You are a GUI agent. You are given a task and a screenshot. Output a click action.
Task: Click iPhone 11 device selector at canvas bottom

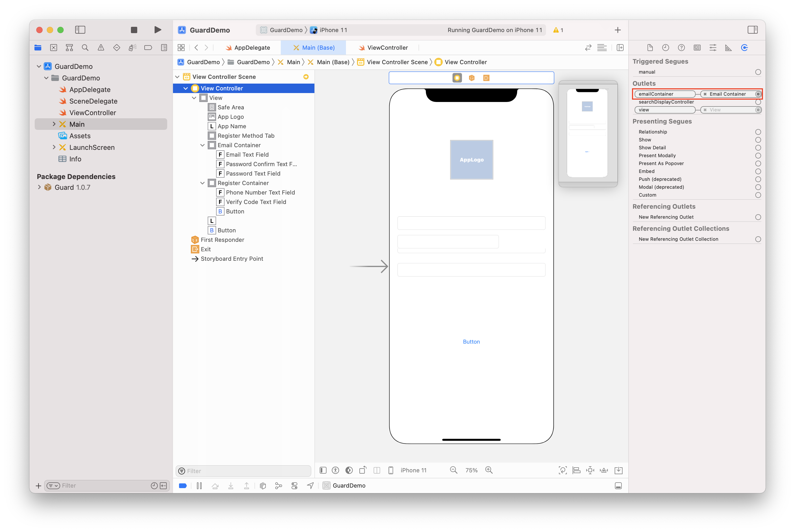click(x=413, y=470)
